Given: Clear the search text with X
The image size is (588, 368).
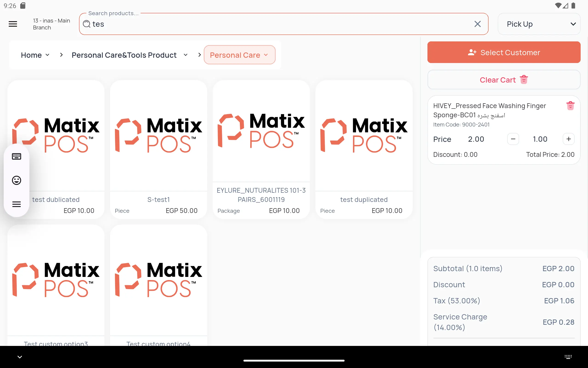Looking at the screenshot, I should (x=478, y=24).
